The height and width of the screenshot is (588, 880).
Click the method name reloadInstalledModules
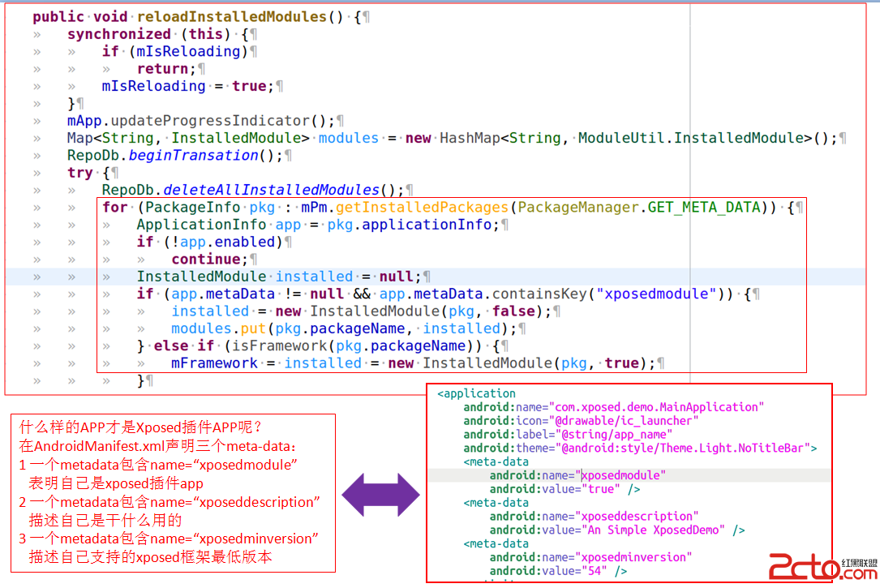click(x=232, y=17)
